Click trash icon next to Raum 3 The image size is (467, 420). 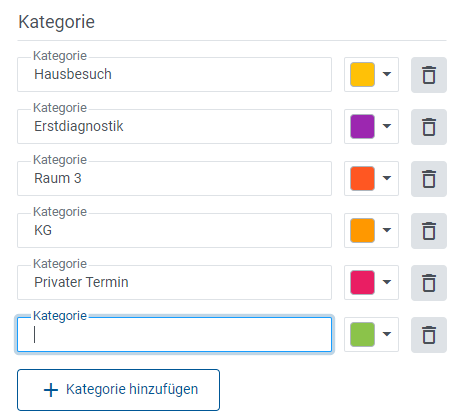(x=429, y=179)
